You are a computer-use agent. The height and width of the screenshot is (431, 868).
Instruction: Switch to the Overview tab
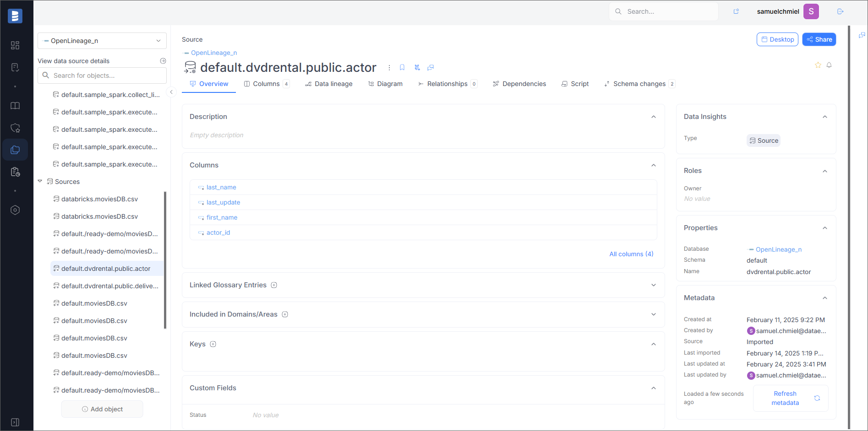[209, 84]
